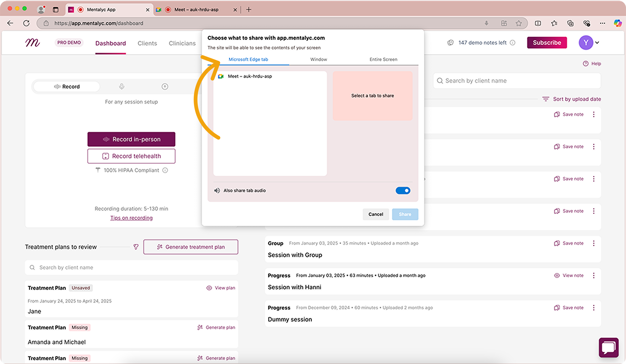
Task: Click Save note for Dummy session
Action: [x=569, y=308]
